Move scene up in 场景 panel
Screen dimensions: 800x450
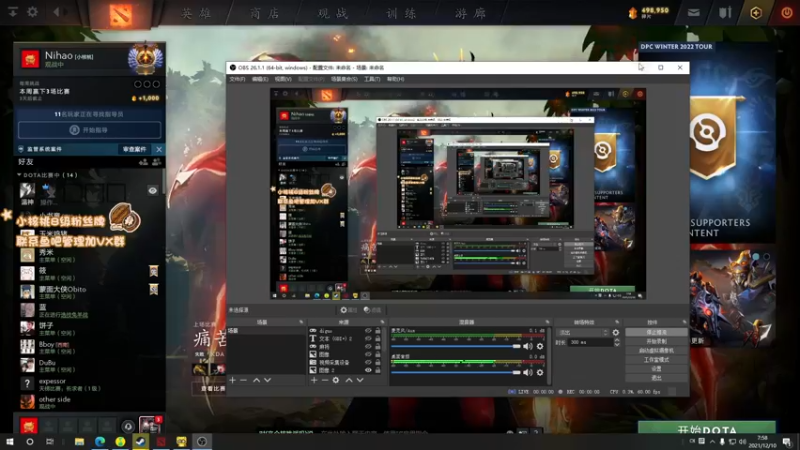click(x=256, y=380)
